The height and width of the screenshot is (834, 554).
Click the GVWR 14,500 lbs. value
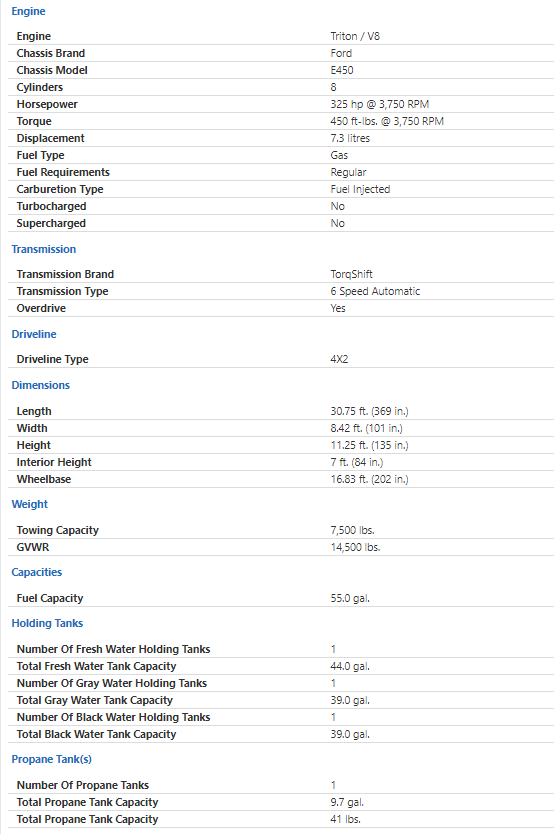pos(355,547)
